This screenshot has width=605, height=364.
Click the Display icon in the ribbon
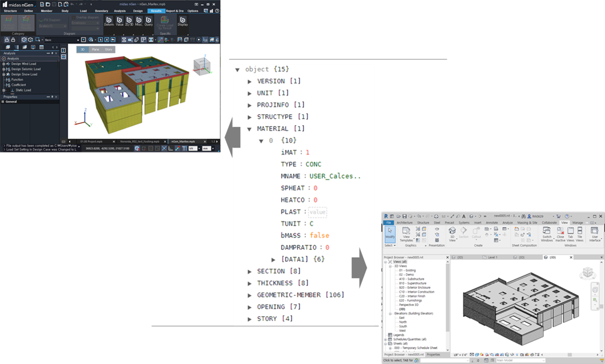point(182,20)
